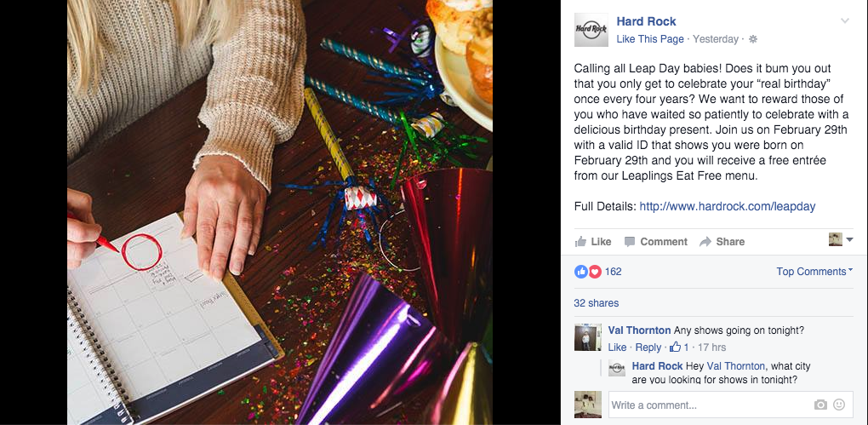Screen dimensions: 868x425
Task: Click the Share arrow button
Action: tap(722, 242)
